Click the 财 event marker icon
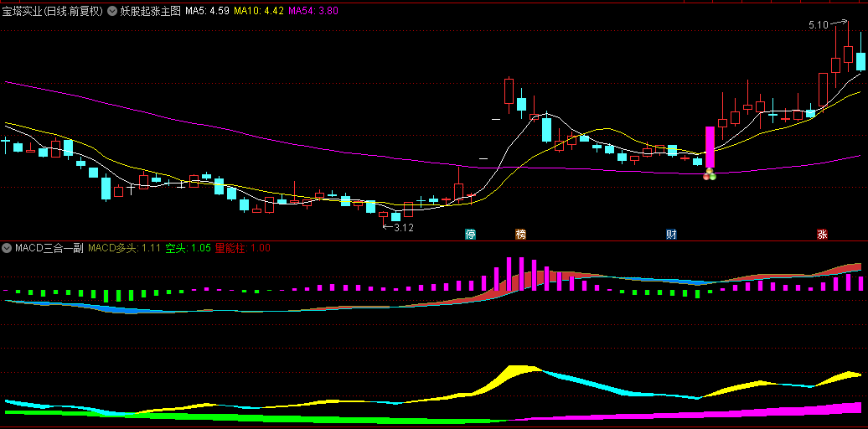The height and width of the screenshot is (429, 868). (671, 234)
